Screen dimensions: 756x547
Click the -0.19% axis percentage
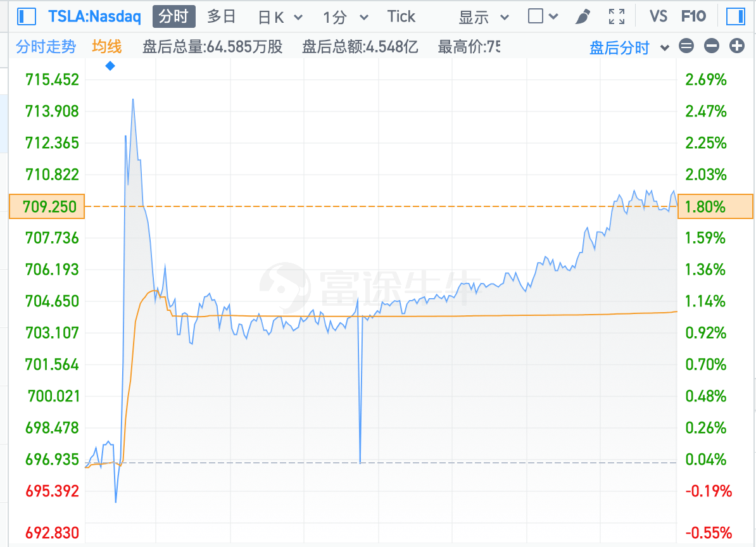[x=709, y=491]
